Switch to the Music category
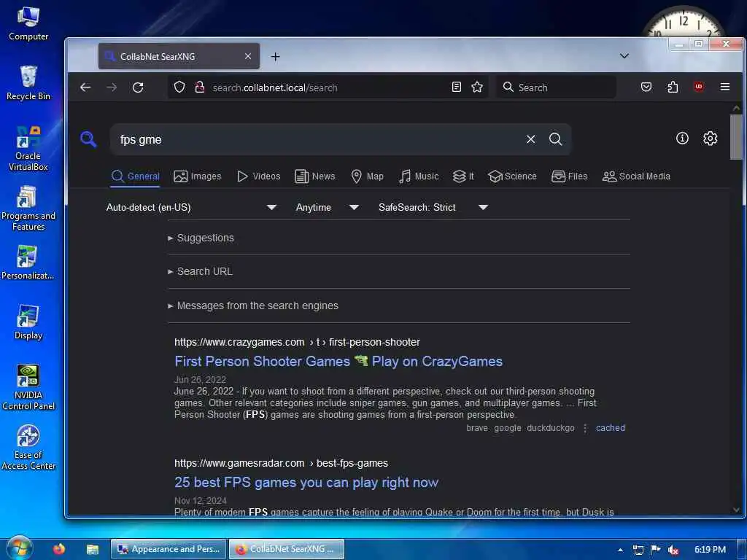 pos(419,176)
